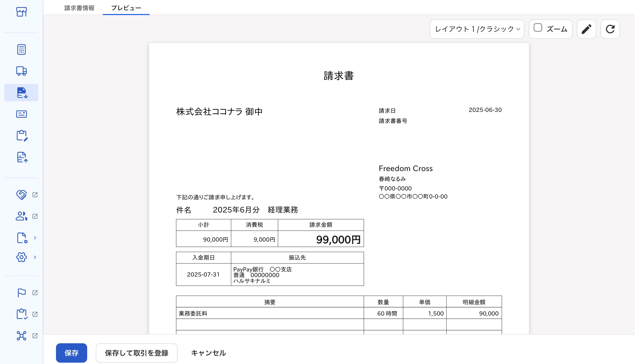
Task: Switch to the 請求書情報 tab
Action: coord(79,8)
